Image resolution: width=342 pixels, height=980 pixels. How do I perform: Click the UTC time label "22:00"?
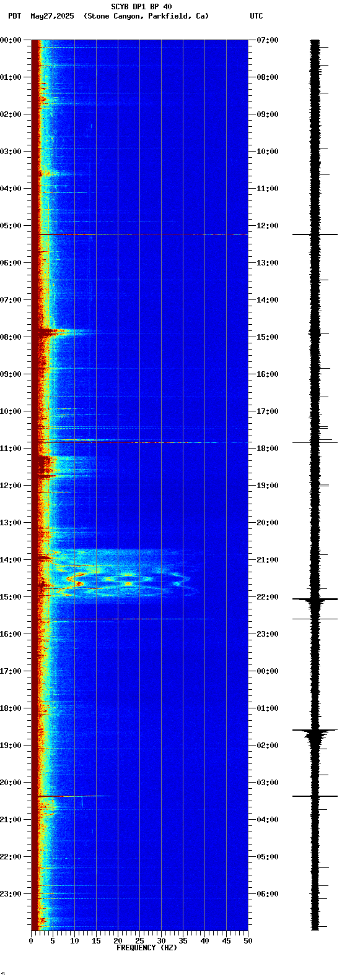coord(268,597)
